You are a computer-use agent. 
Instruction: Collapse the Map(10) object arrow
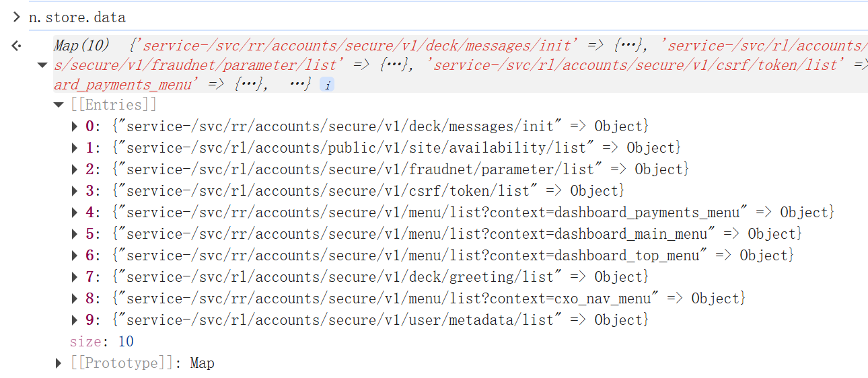click(x=42, y=65)
